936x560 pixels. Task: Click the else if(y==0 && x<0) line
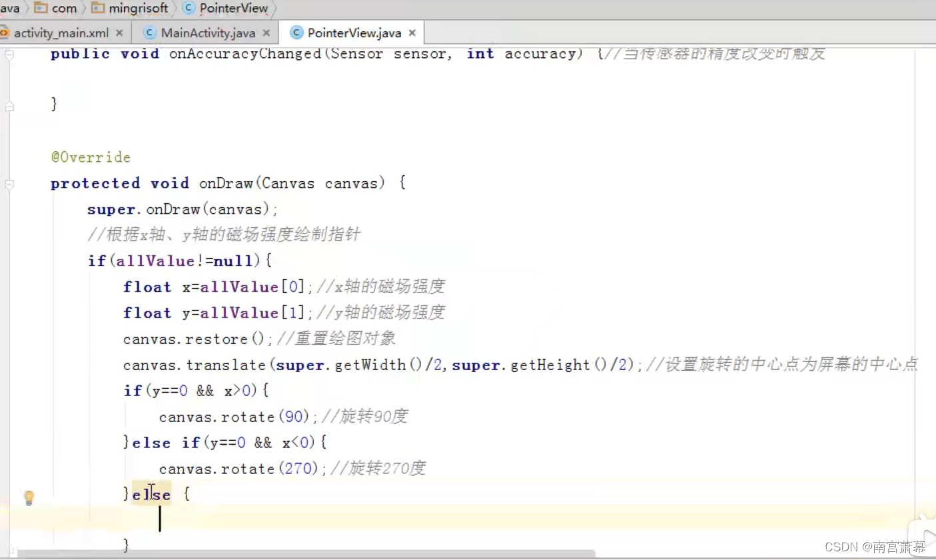(x=225, y=442)
